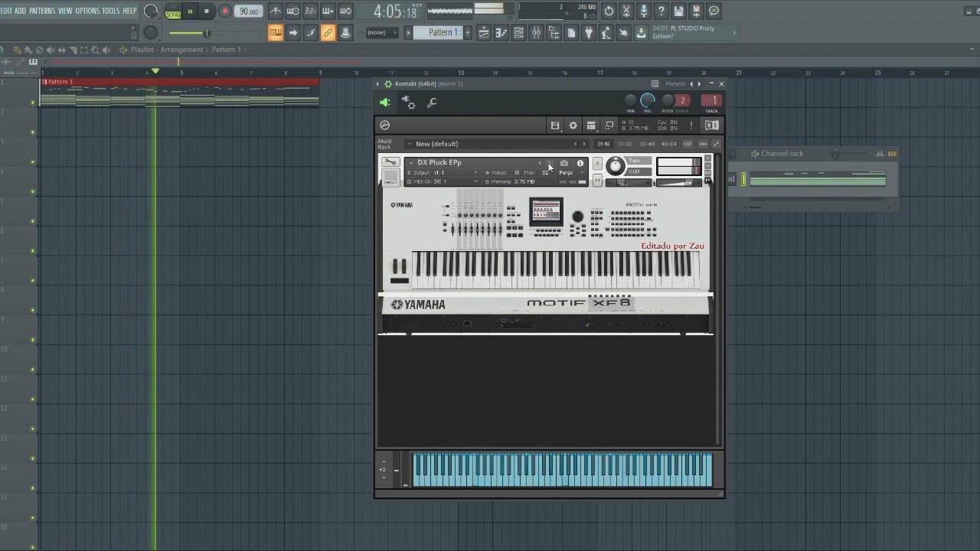Toggle the step editing mode icon
Image resolution: width=980 pixels, height=551 pixels.
(310, 32)
